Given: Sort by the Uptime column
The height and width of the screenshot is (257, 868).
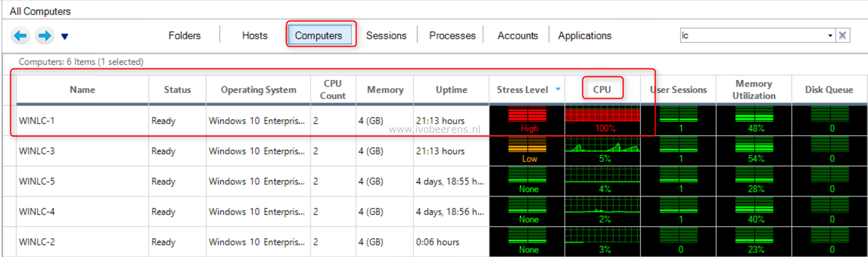Looking at the screenshot, I should (452, 90).
